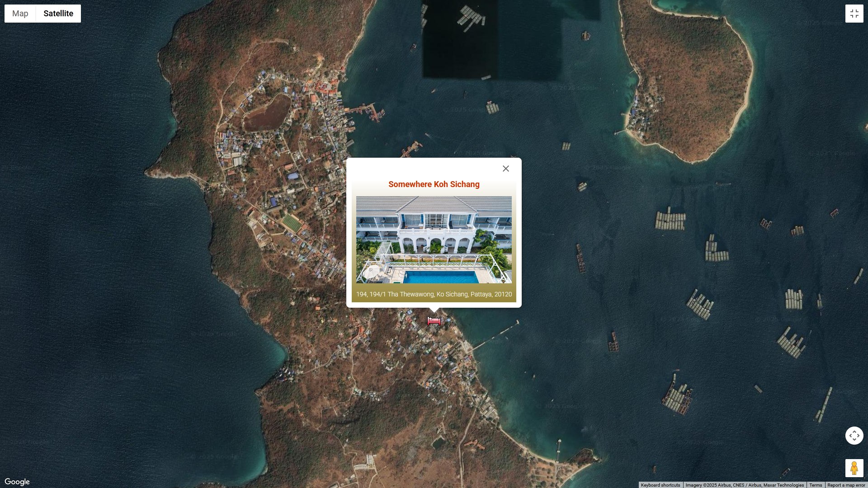Image resolution: width=868 pixels, height=488 pixels.
Task: Exit fullscreen map view
Action: (854, 14)
